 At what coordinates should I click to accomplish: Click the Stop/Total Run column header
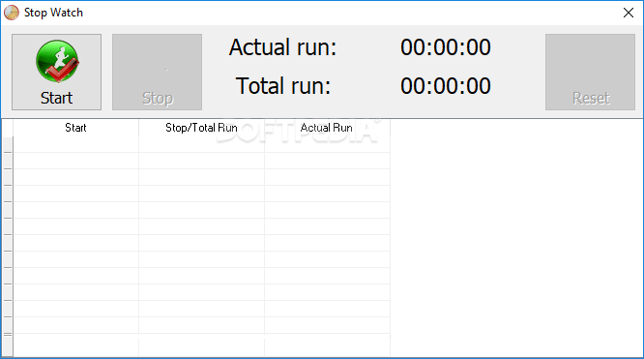point(202,128)
